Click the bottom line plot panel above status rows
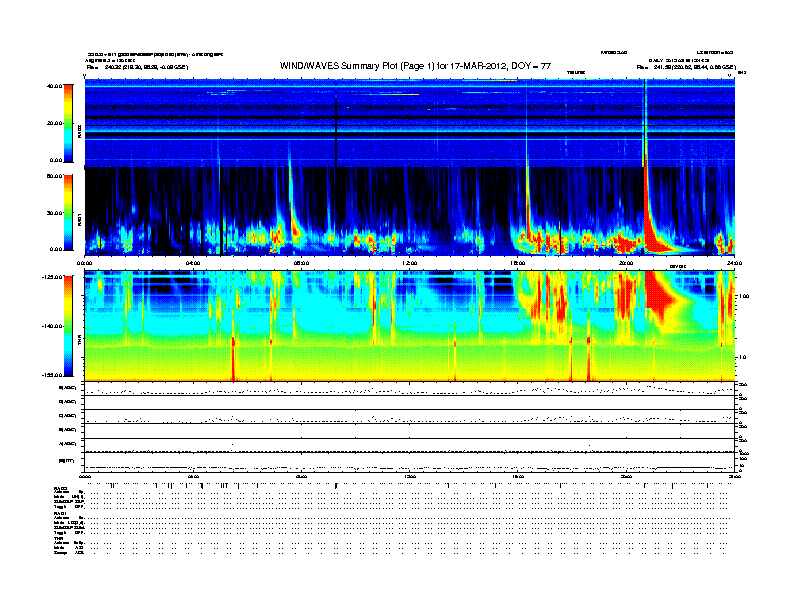 point(409,462)
